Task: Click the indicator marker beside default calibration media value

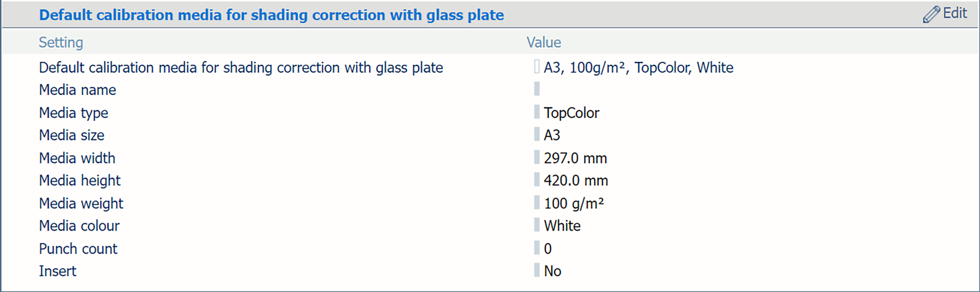Action: pyautogui.click(x=537, y=67)
